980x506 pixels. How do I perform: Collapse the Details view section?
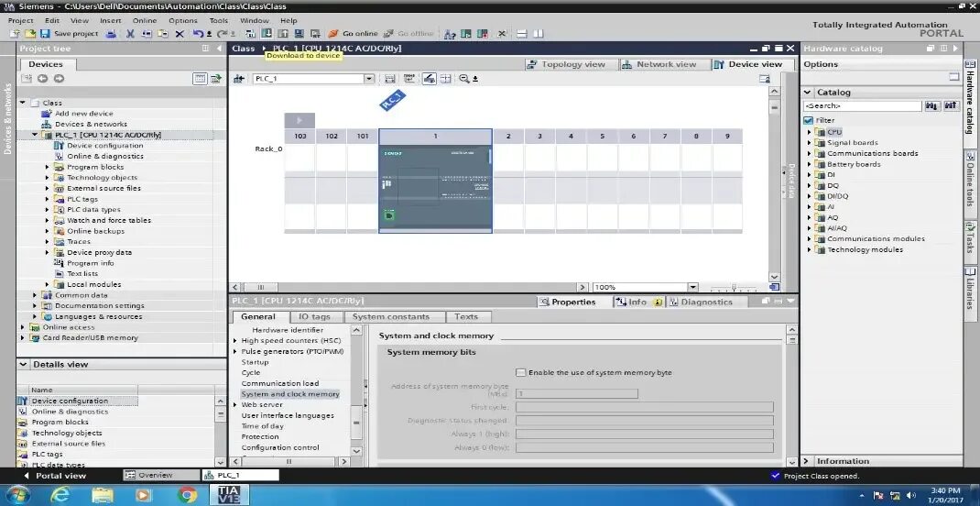23,365
